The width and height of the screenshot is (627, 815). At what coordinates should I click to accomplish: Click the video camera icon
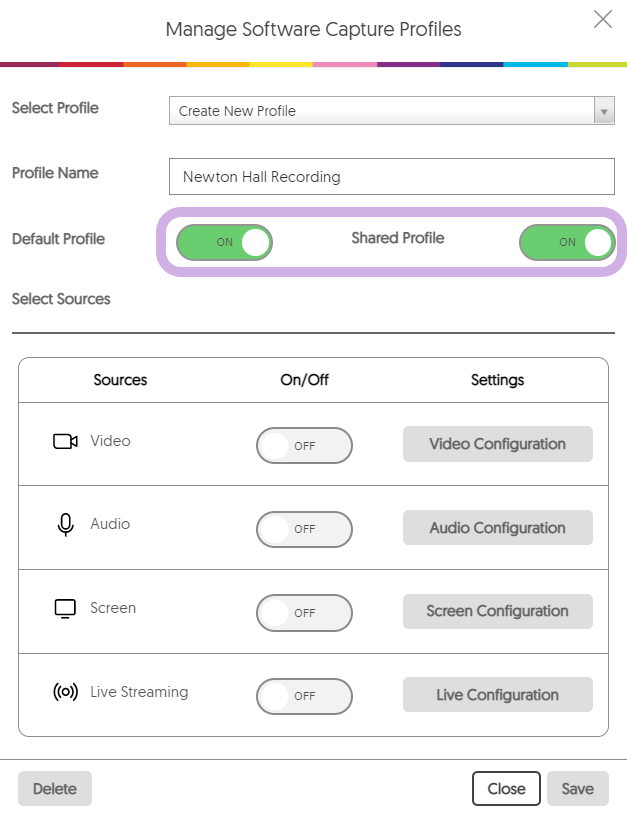coord(66,441)
